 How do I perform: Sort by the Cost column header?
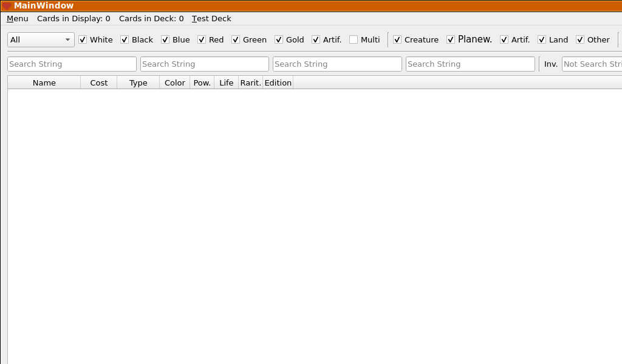point(98,83)
